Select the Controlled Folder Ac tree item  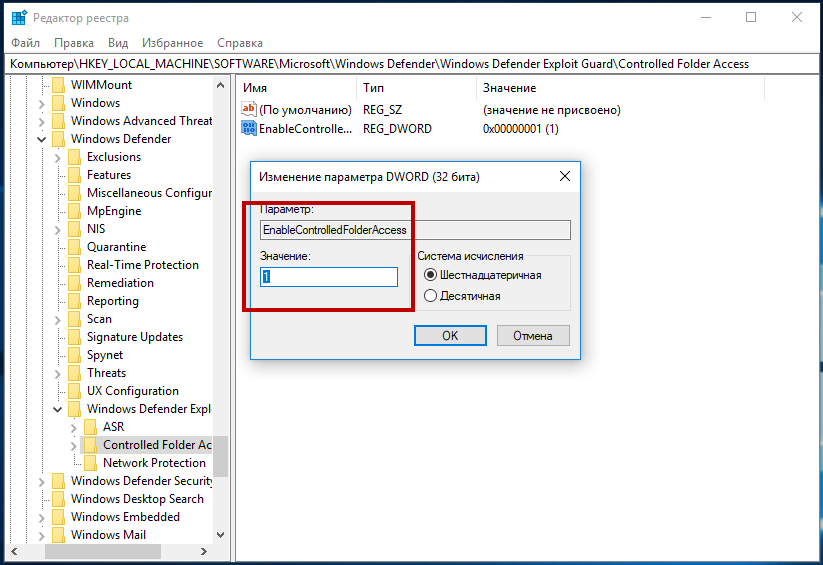[x=157, y=445]
